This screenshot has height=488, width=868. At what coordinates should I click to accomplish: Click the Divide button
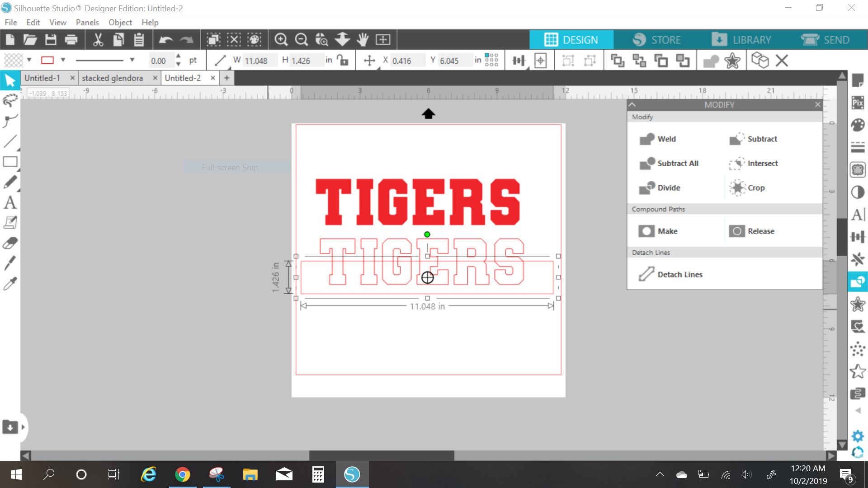click(660, 188)
